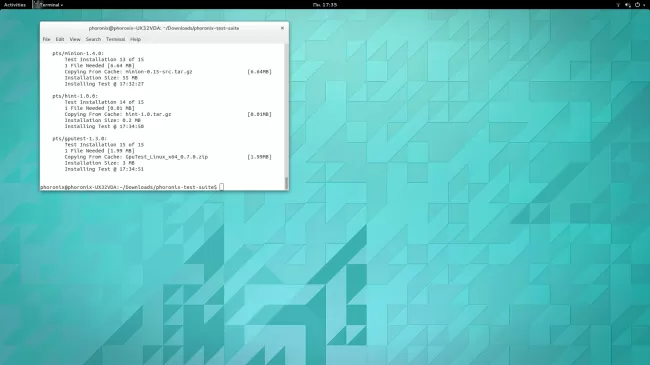The image size is (650, 365).
Task: Click 'Test Installation 13 of 15' line
Action: tap(104, 60)
